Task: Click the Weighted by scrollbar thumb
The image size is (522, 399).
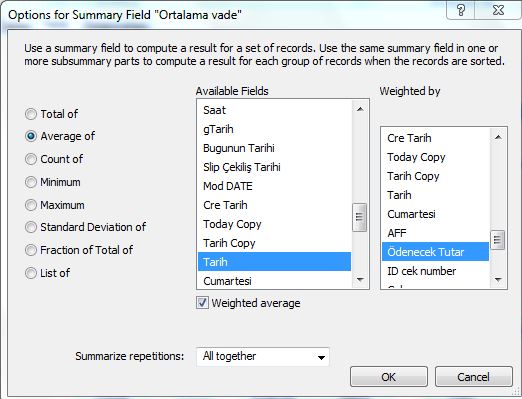Action: pos(498,240)
